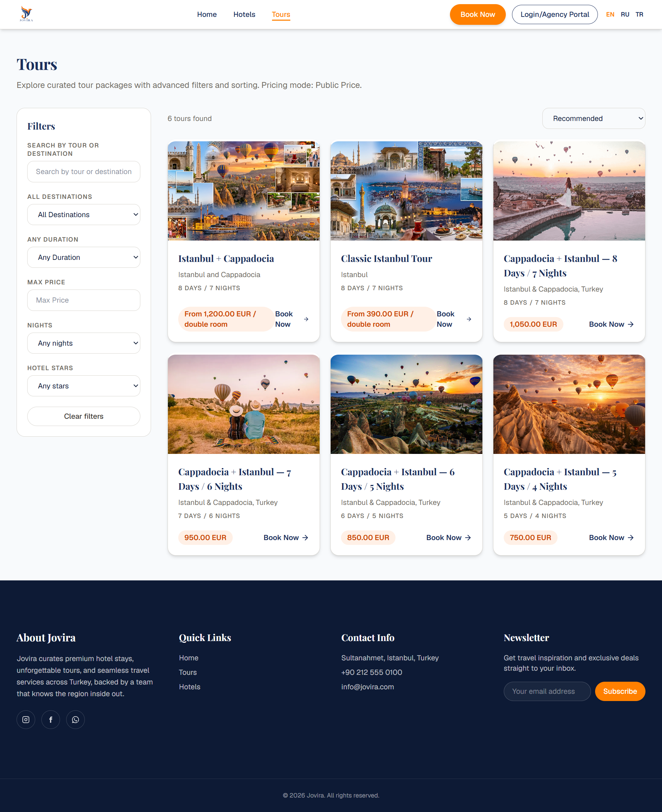Switch language to TR
The image size is (662, 812).
point(639,14)
